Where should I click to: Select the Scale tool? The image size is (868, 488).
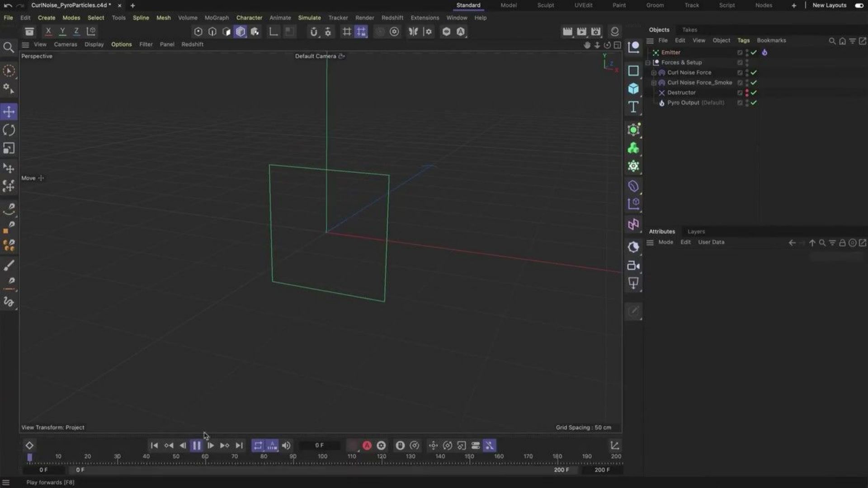pyautogui.click(x=9, y=149)
